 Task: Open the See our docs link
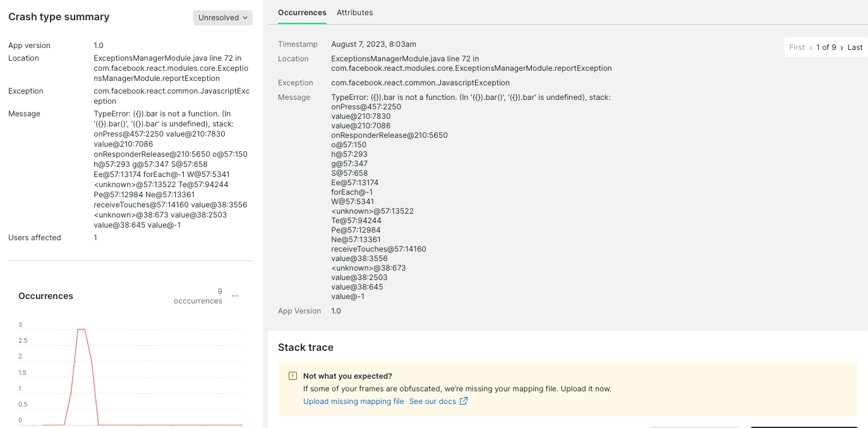432,401
